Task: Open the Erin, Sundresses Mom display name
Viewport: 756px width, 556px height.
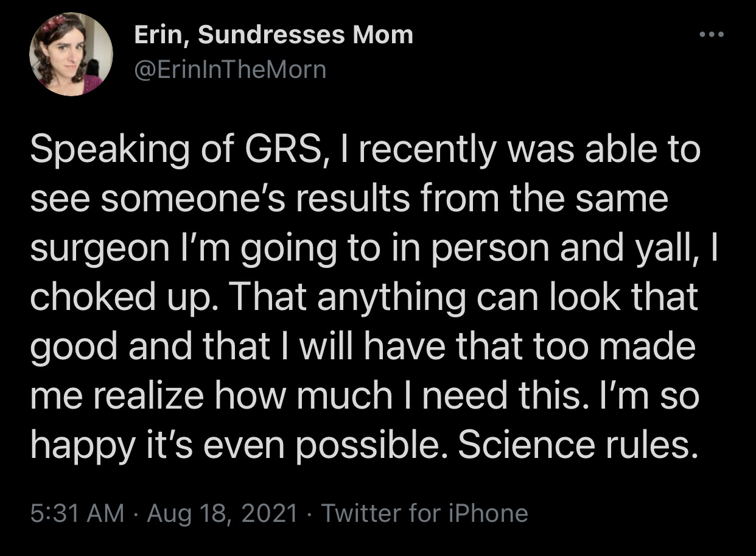Action: 273,36
